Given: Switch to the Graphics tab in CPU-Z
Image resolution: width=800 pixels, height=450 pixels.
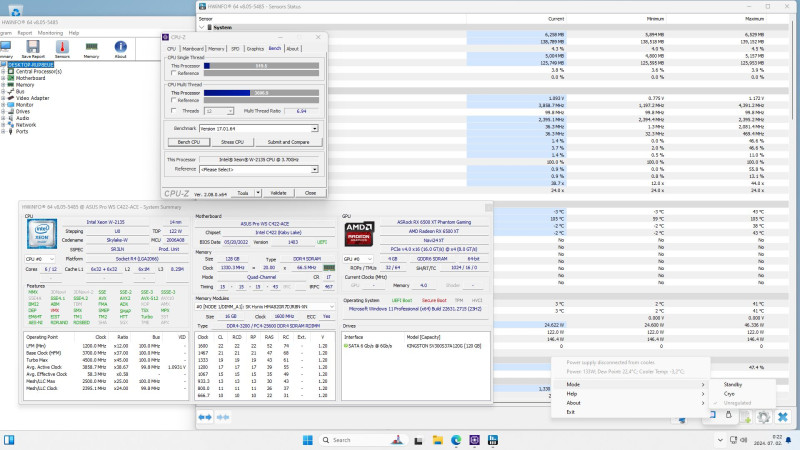Looking at the screenshot, I should (x=255, y=49).
